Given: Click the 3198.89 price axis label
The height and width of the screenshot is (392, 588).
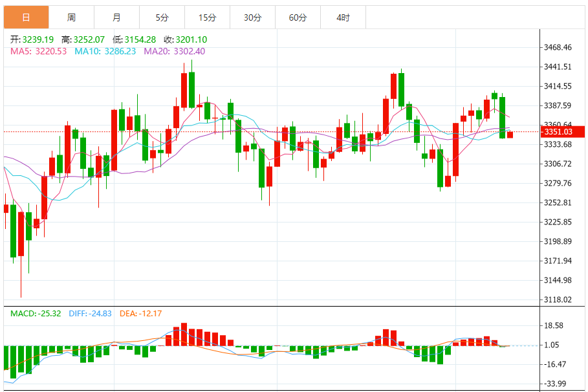Looking at the screenshot, I should coord(558,241).
